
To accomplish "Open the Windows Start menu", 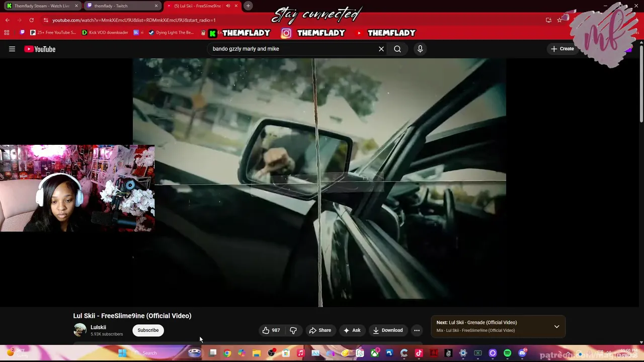I will click(122, 353).
